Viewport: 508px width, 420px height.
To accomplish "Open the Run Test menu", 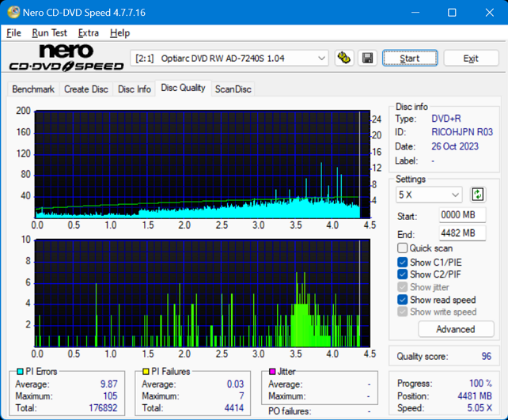I will pyautogui.click(x=49, y=33).
